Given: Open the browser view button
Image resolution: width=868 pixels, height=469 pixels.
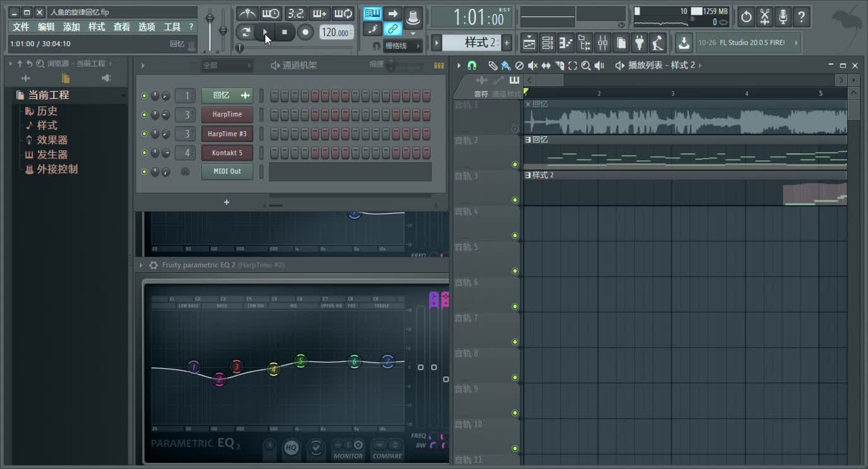Looking at the screenshot, I should point(584,43).
